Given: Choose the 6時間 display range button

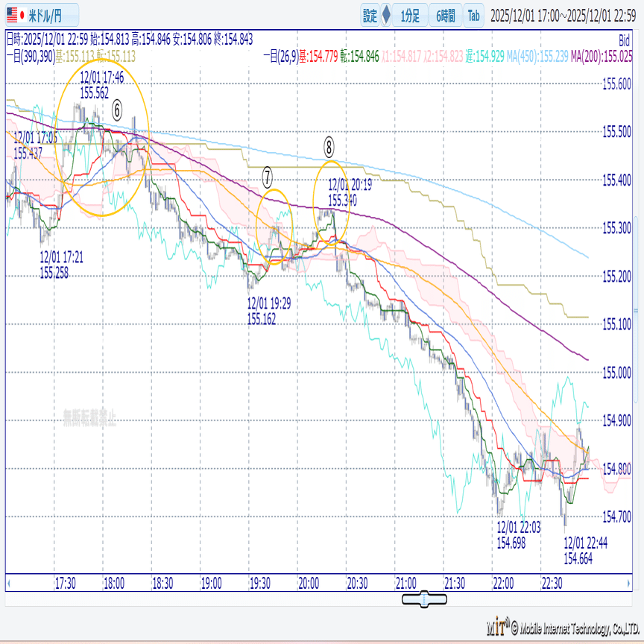Looking at the screenshot, I should click(x=446, y=16).
